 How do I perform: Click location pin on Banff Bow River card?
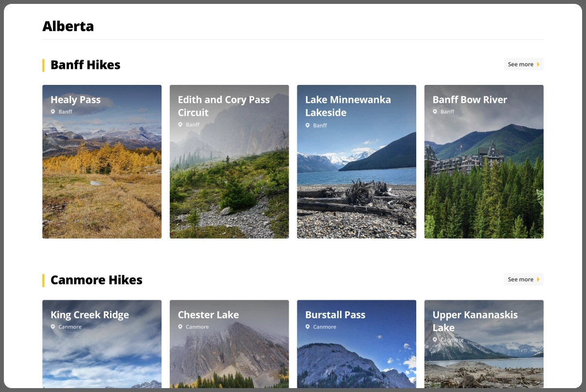tap(435, 112)
